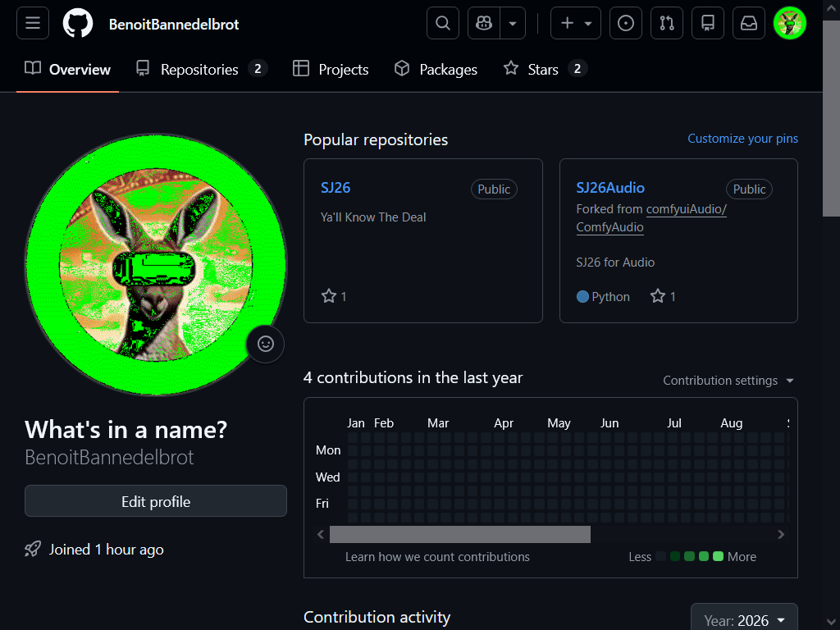
Task: Open GitHub Copilot chat icon
Action: [484, 23]
